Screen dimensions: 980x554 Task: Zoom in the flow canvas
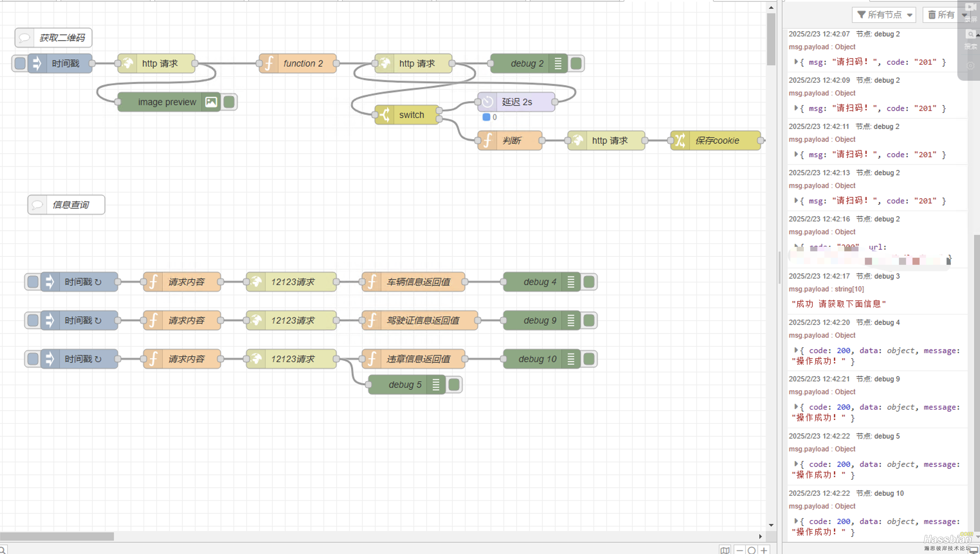click(x=764, y=550)
